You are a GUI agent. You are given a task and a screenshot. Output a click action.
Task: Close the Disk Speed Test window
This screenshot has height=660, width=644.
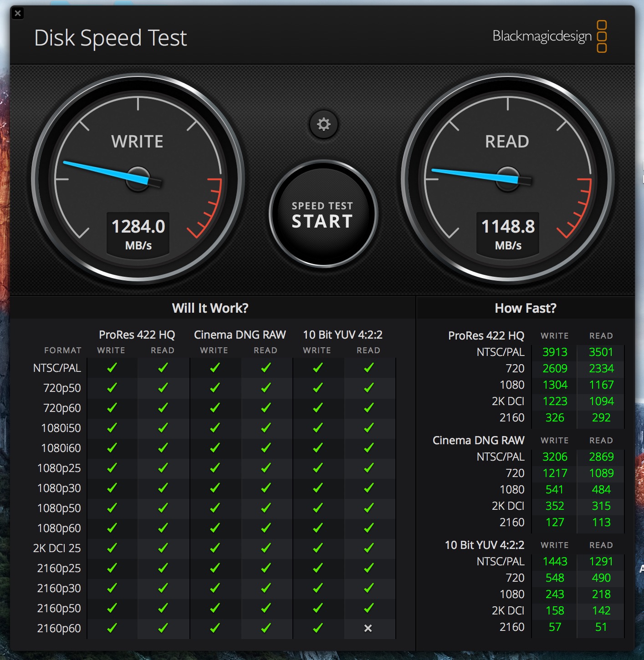pos(18,13)
